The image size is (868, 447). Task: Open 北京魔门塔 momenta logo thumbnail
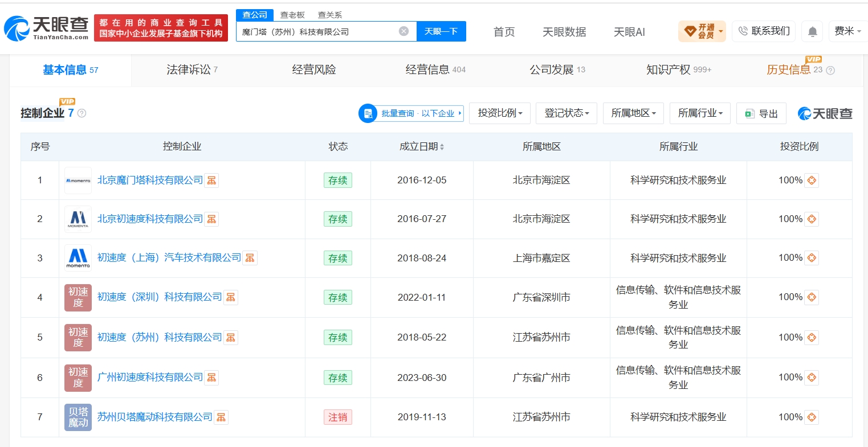78,181
